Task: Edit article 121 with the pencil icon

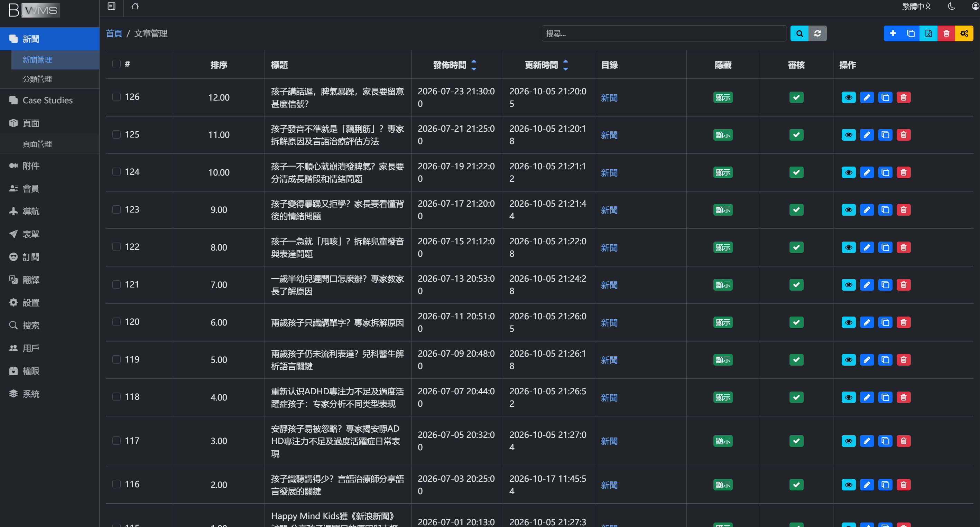Action: [867, 284]
